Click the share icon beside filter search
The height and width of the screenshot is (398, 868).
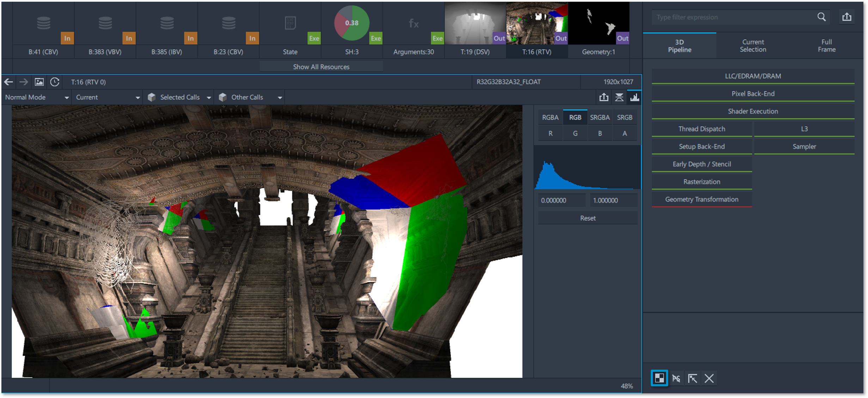[847, 17]
